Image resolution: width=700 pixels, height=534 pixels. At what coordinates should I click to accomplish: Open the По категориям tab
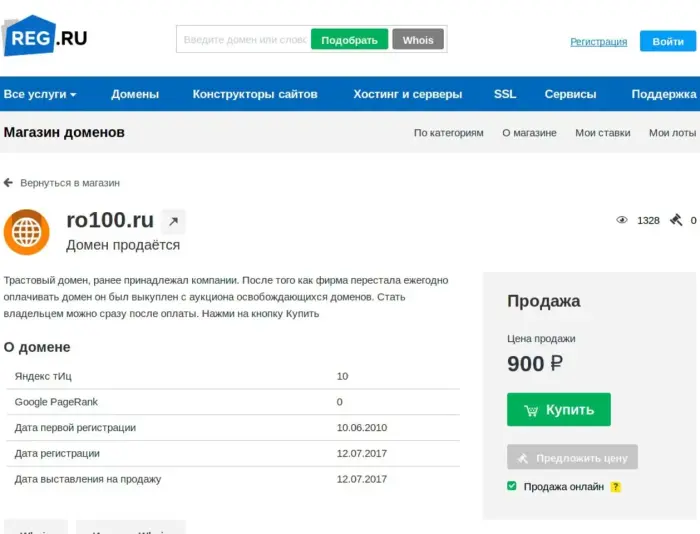[x=448, y=133]
